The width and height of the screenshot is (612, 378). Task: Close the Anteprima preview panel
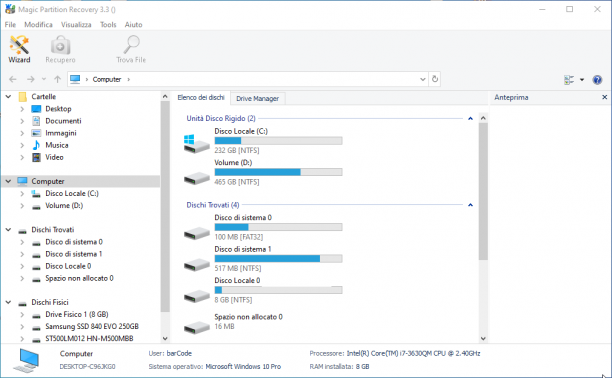[x=604, y=97]
